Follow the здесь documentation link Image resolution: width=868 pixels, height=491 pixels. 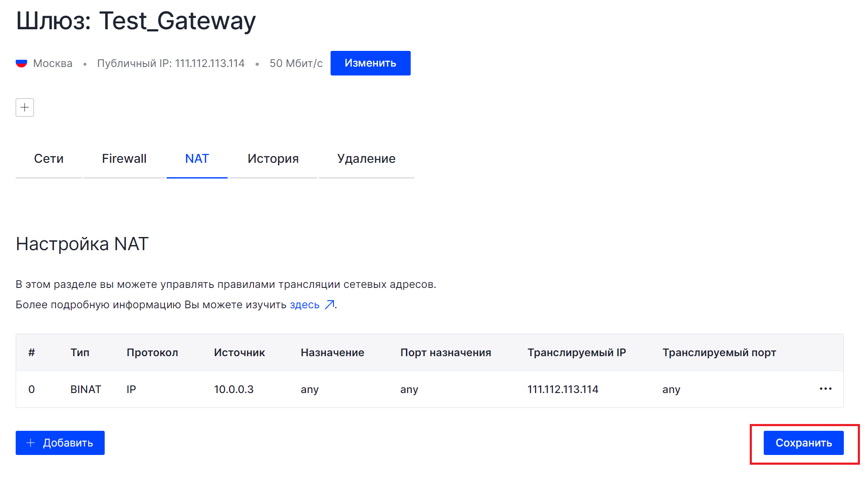(x=304, y=305)
